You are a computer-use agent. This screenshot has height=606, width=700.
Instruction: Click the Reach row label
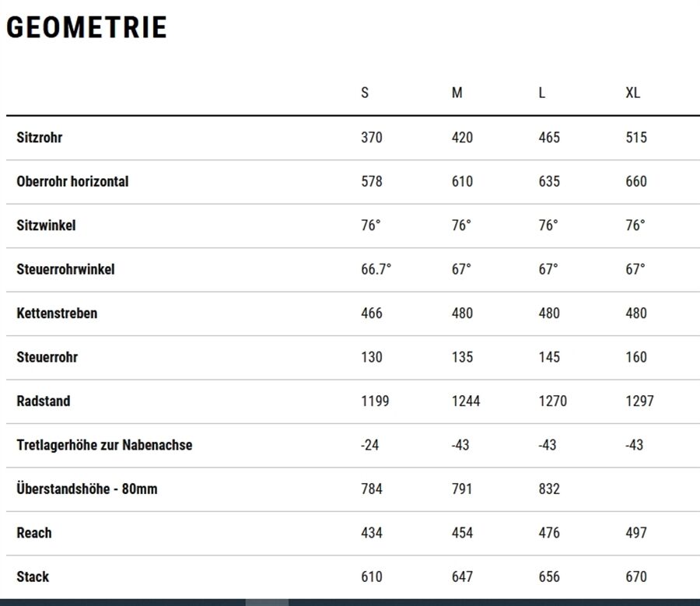click(34, 533)
